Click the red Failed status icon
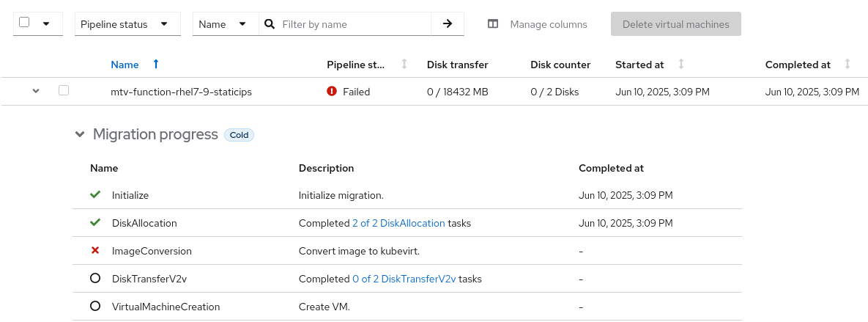This screenshot has height=322, width=868. point(332,92)
